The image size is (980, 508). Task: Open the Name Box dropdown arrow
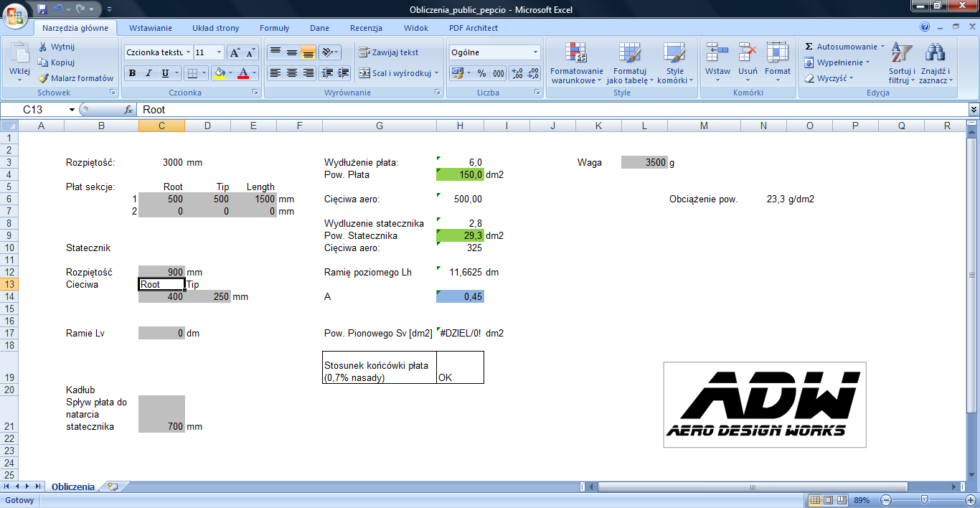coord(72,110)
